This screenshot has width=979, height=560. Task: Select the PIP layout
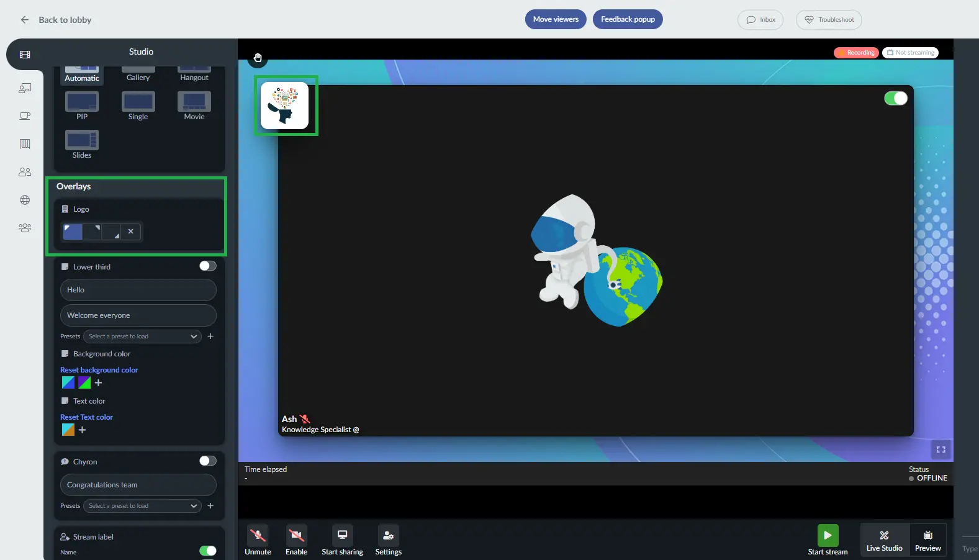(82, 106)
